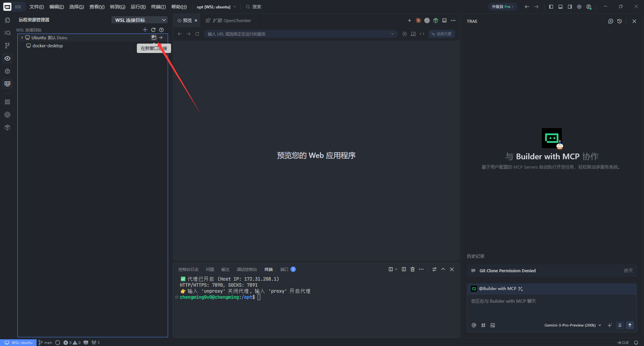Image resolution: width=644 pixels, height=346 pixels.
Task: Click the send arrow button in chat
Action: [630, 325]
